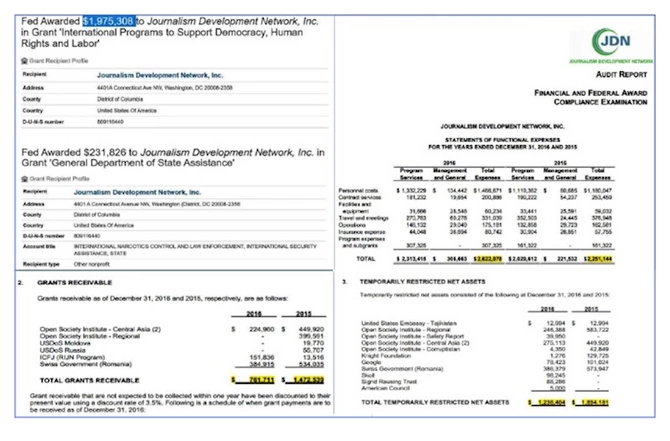Click the highlighted 2016 total expenses figure
This screenshot has height=441, width=670.
[x=488, y=259]
